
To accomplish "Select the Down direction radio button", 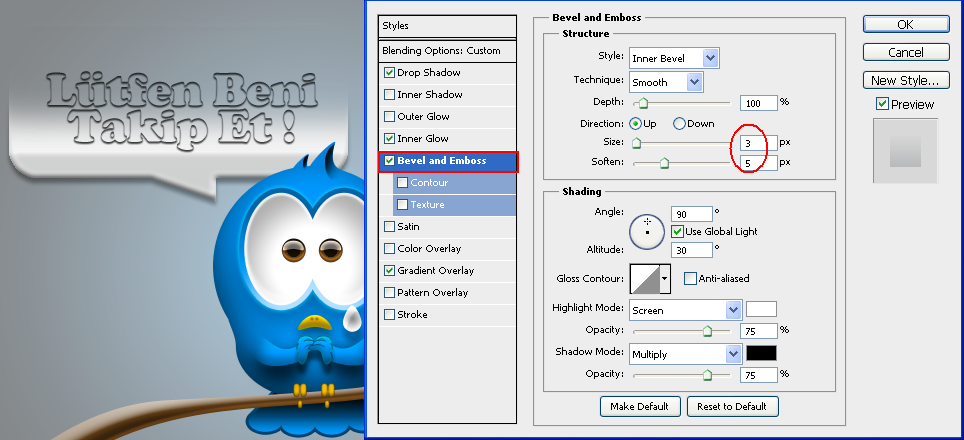I will click(x=679, y=124).
